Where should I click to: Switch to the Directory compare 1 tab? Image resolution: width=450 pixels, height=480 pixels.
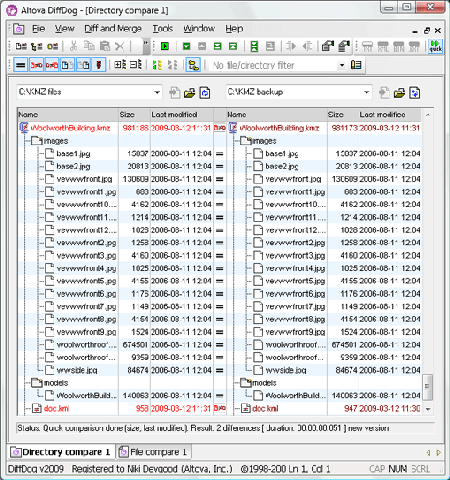61,452
